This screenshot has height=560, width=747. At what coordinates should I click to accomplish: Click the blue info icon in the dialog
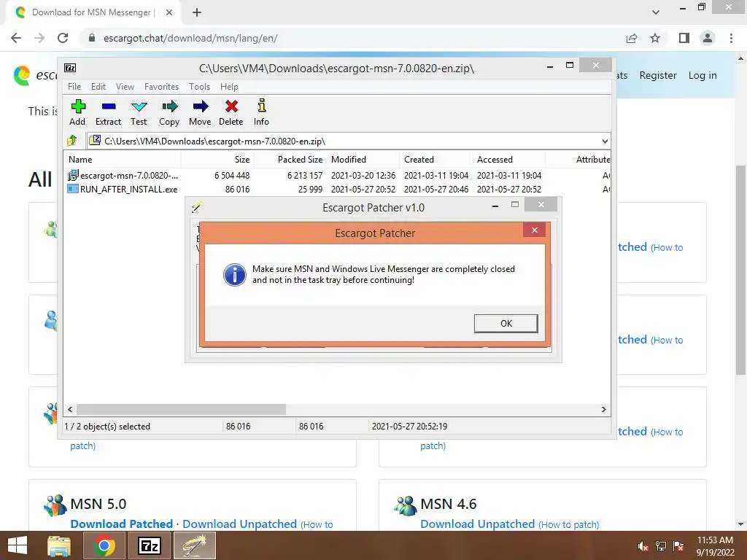(x=234, y=275)
